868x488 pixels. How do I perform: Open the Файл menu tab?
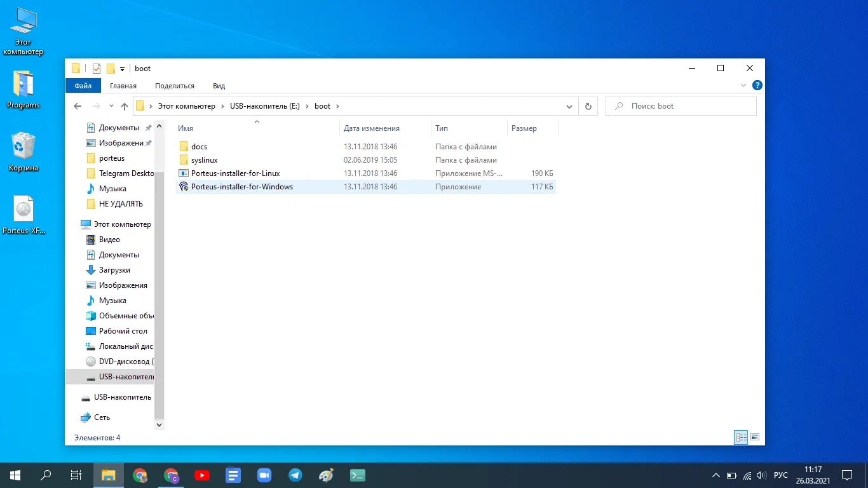[83, 86]
